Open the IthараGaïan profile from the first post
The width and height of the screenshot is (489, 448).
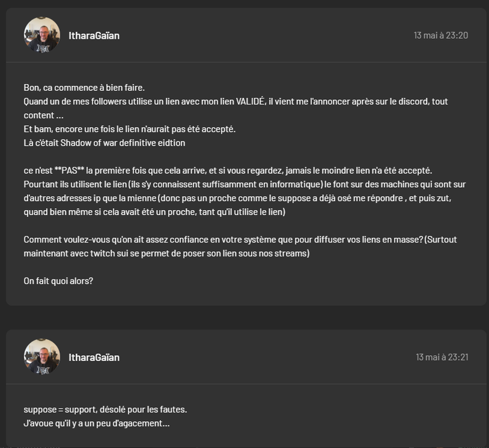pyautogui.click(x=94, y=36)
